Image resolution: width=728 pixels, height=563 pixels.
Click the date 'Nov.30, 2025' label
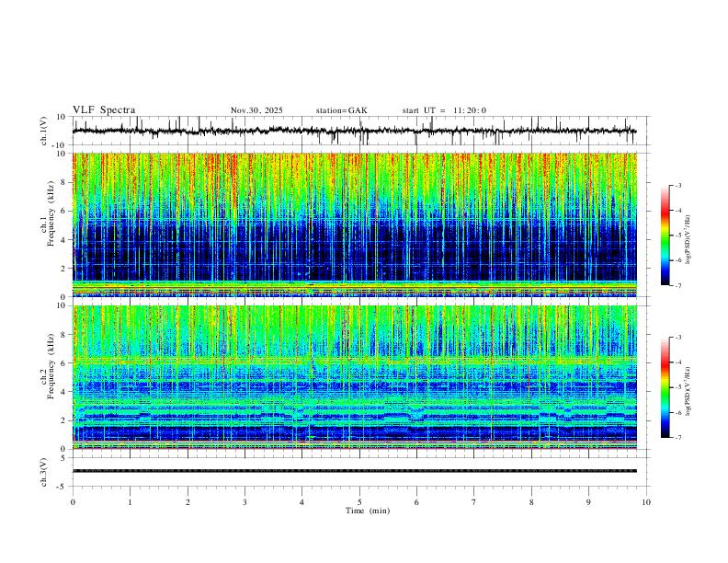coord(256,110)
